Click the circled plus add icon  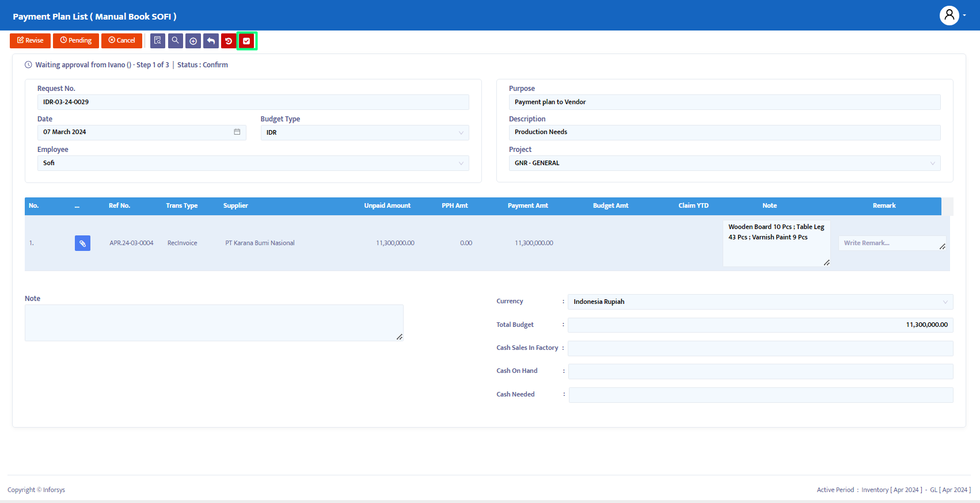point(193,41)
